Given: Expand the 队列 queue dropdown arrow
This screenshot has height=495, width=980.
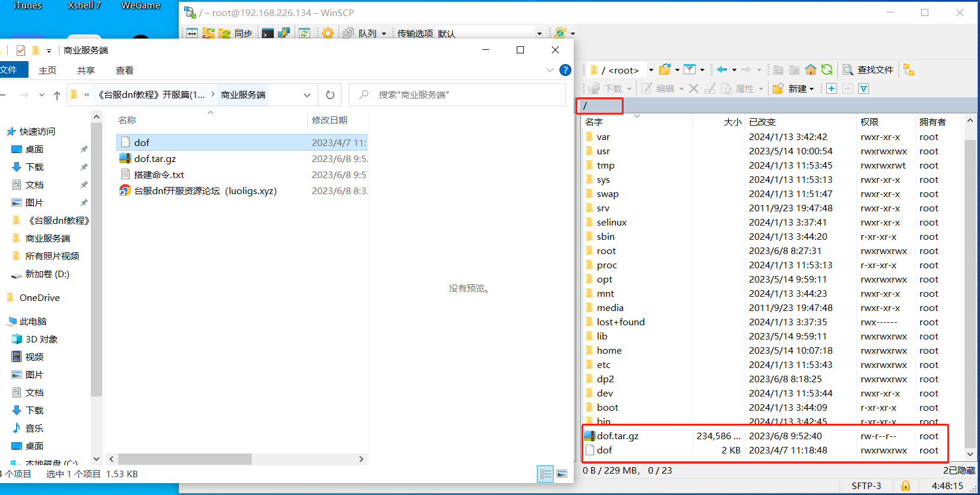Looking at the screenshot, I should pyautogui.click(x=384, y=34).
